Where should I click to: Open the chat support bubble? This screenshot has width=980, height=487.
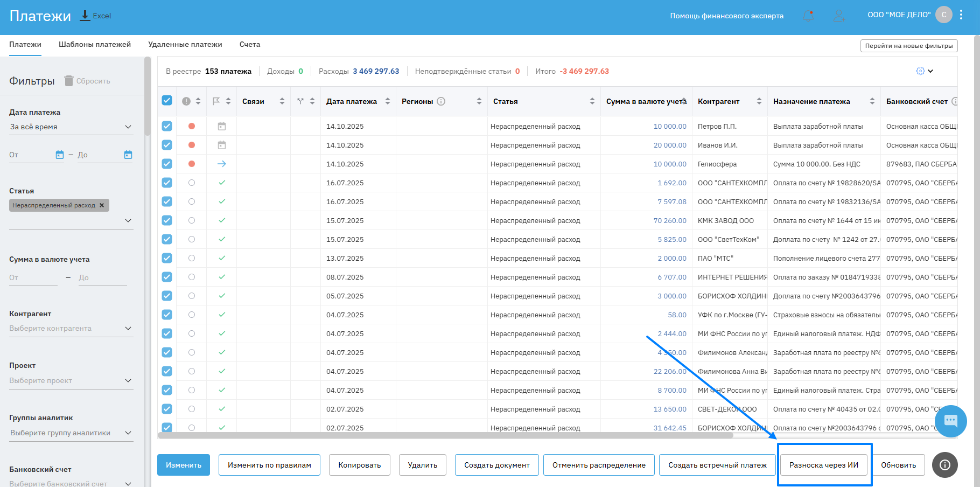point(950,421)
